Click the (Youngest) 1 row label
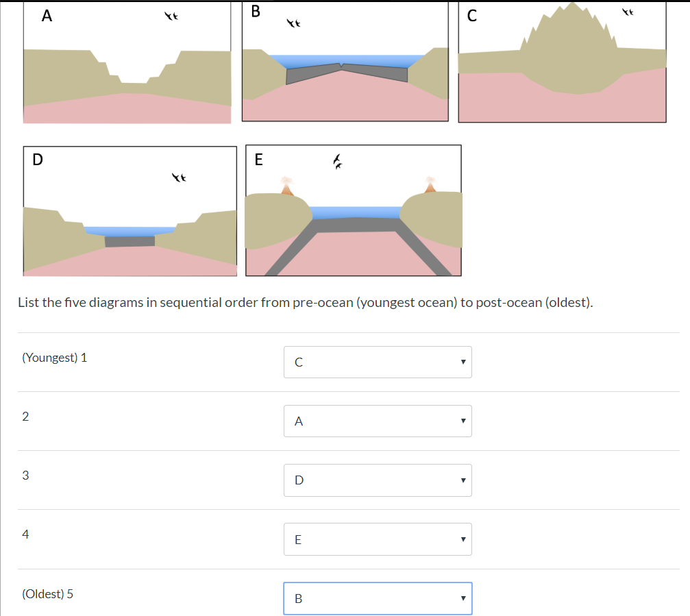 (x=54, y=357)
